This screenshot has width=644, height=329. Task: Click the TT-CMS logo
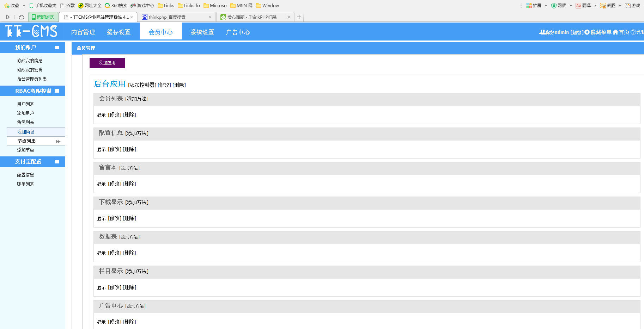pos(31,31)
